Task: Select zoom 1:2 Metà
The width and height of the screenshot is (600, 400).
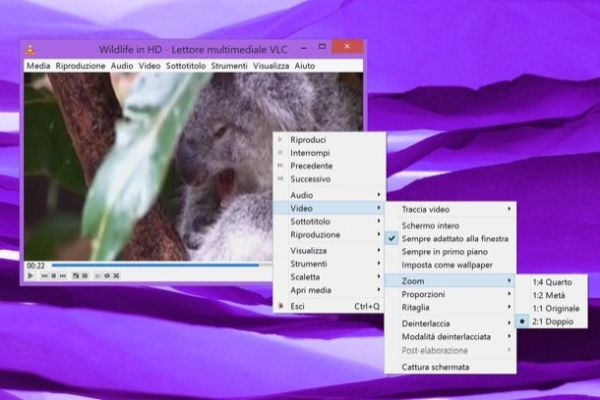Action: coord(551,296)
